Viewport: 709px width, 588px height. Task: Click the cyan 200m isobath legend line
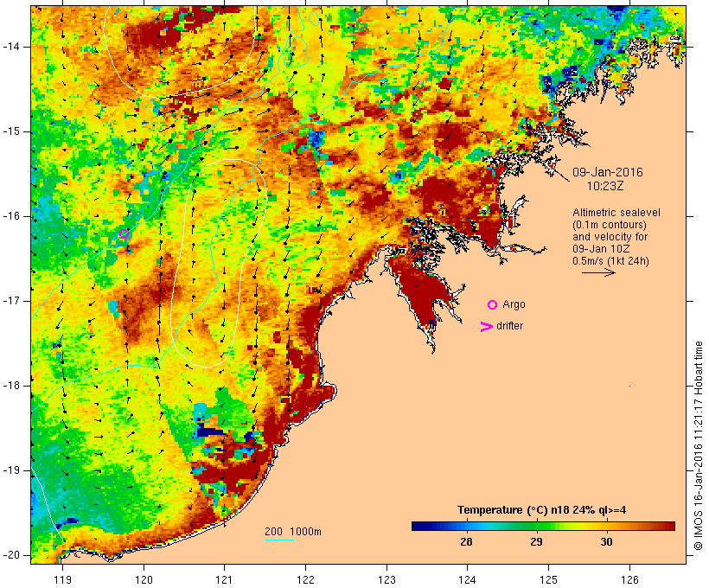click(279, 540)
